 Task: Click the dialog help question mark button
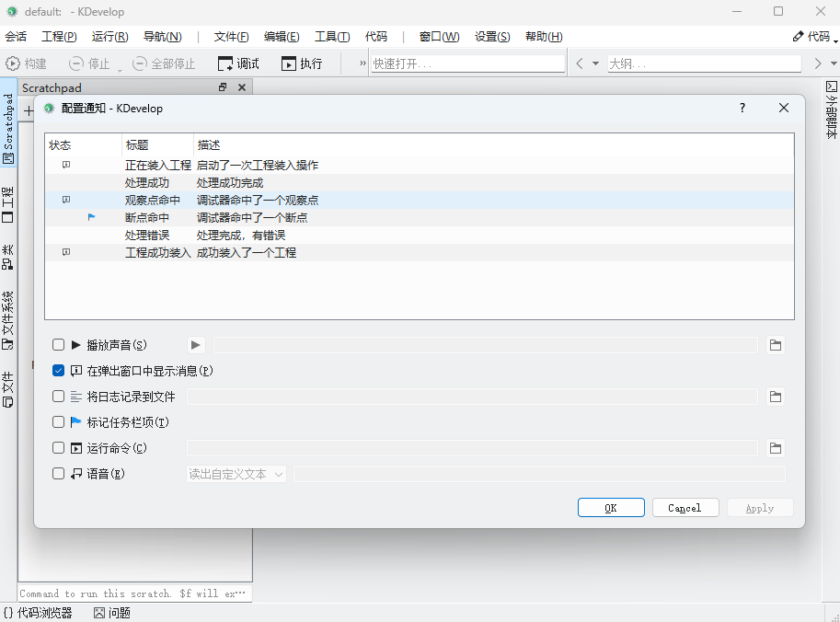(742, 109)
